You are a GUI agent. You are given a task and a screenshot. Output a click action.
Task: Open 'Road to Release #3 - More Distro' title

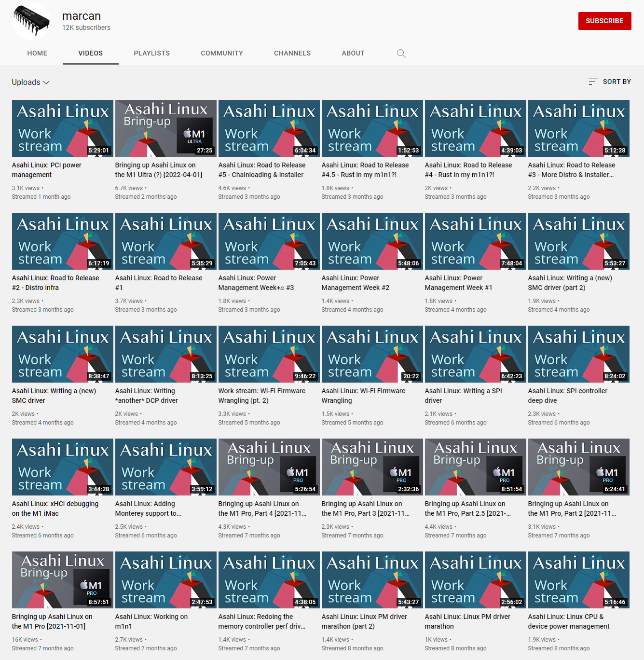(572, 170)
